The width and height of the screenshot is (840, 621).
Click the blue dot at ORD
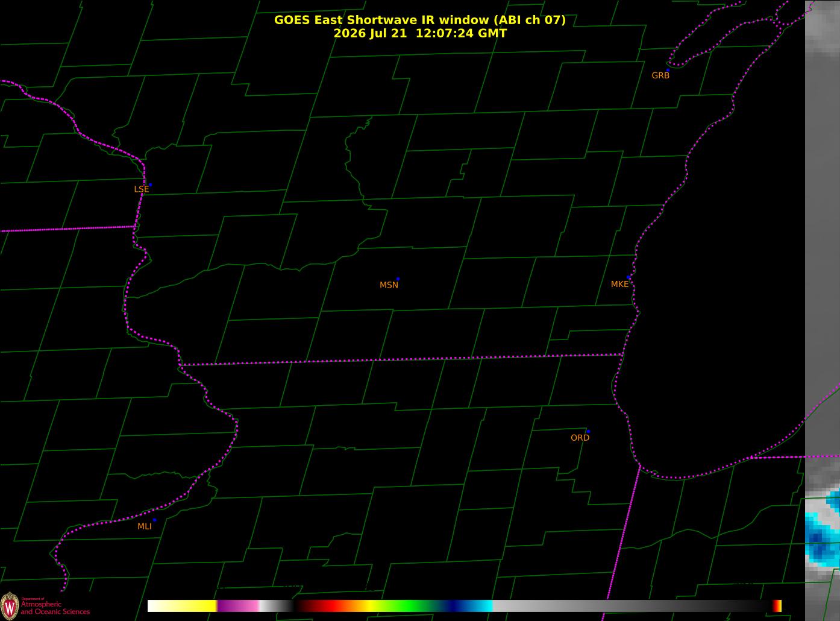588,432
